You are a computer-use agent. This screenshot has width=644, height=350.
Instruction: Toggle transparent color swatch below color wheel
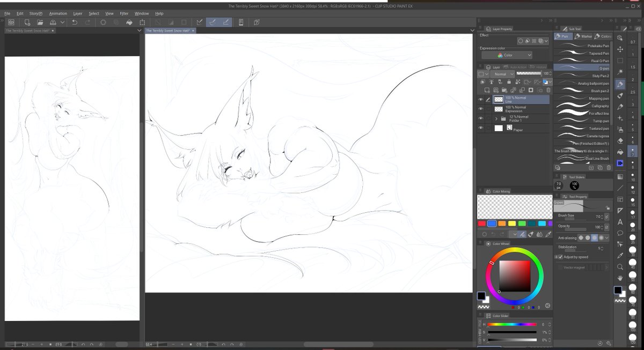[x=484, y=307]
